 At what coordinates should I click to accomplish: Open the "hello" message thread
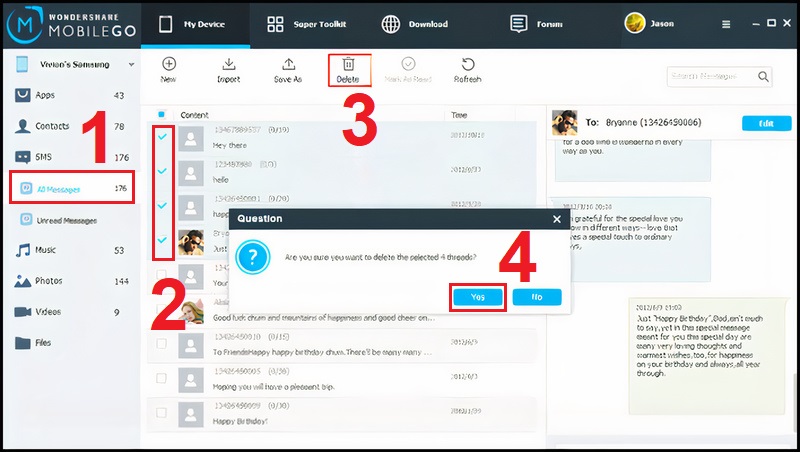coord(342,172)
